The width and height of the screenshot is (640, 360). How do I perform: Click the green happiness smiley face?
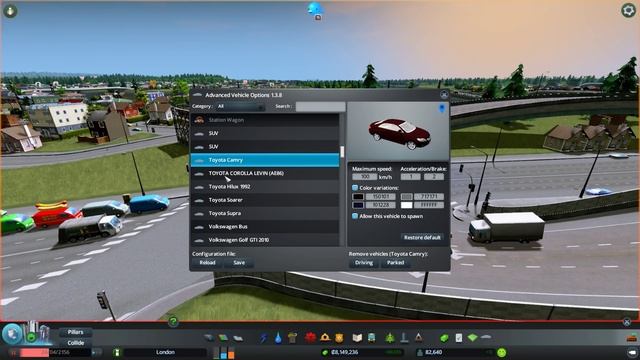502,352
